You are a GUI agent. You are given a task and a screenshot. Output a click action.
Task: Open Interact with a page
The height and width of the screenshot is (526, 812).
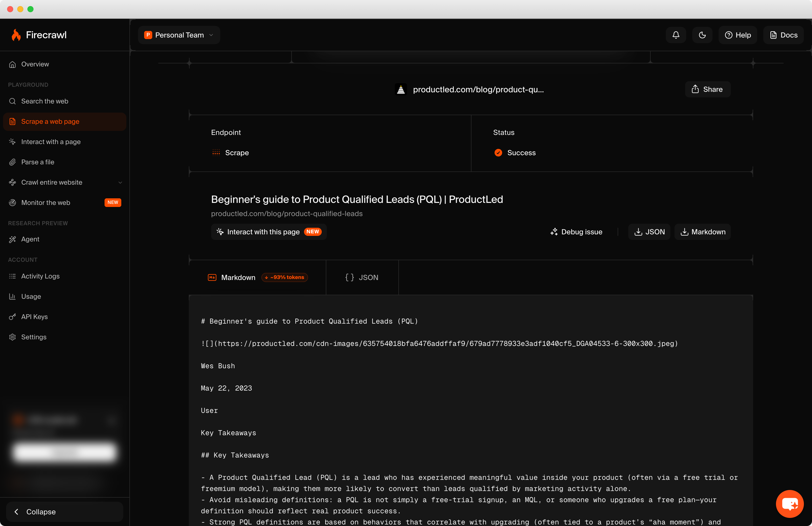tap(65, 142)
